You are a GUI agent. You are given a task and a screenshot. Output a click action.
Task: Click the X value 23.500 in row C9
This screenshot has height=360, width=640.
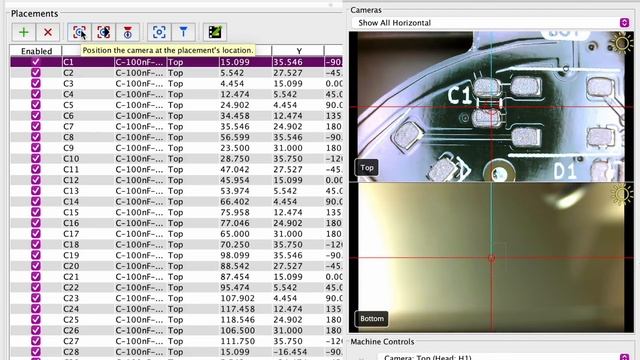coord(235,148)
